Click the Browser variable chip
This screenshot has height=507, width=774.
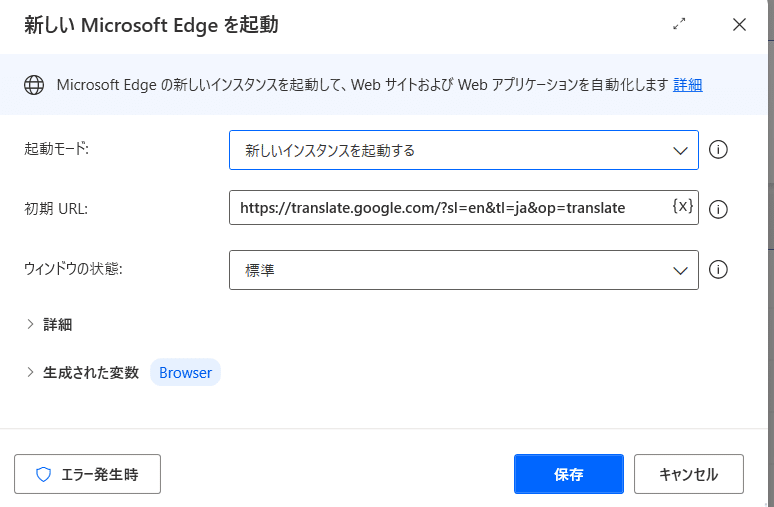185,372
